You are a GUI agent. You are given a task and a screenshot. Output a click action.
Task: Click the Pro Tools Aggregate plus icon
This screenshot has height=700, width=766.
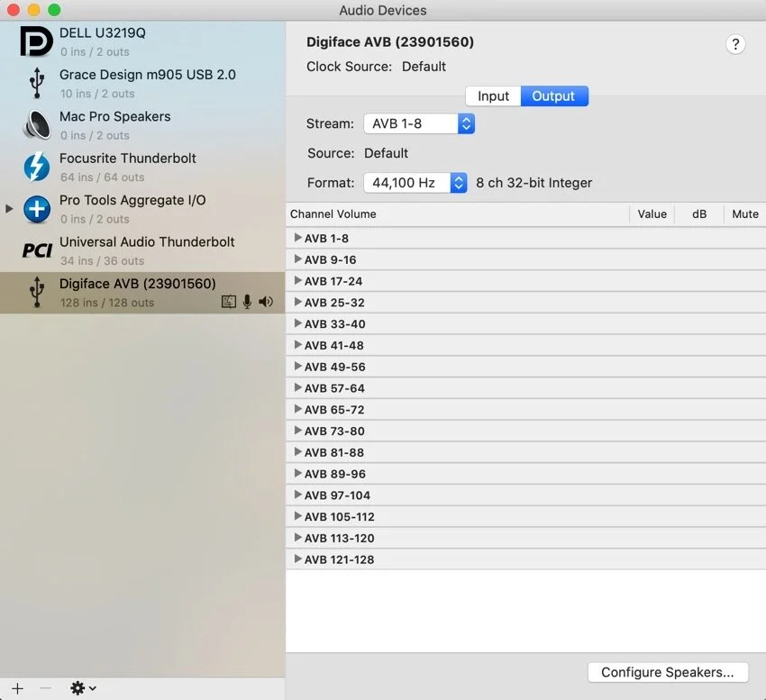click(x=37, y=209)
